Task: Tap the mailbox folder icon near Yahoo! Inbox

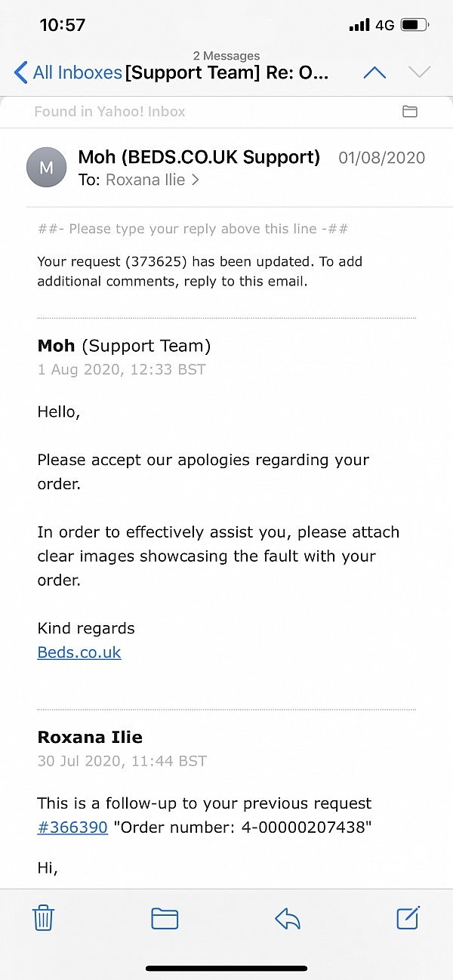Action: pos(410,112)
